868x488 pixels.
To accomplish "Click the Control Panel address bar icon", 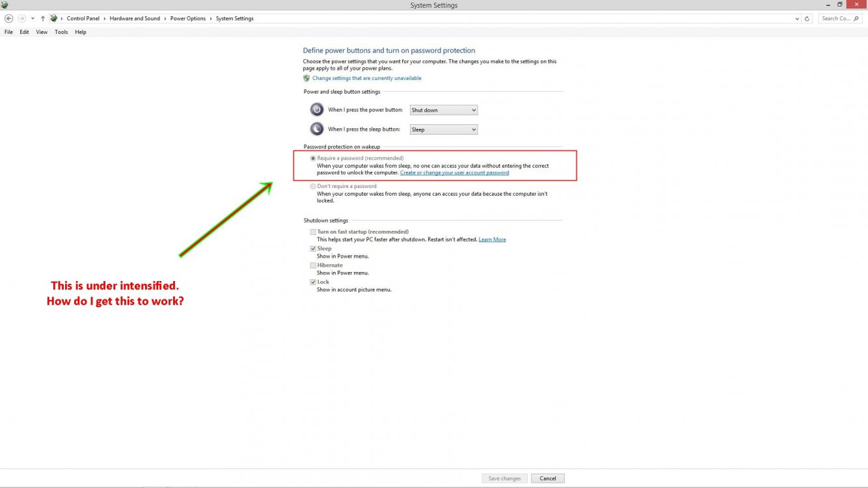I will click(x=53, y=18).
